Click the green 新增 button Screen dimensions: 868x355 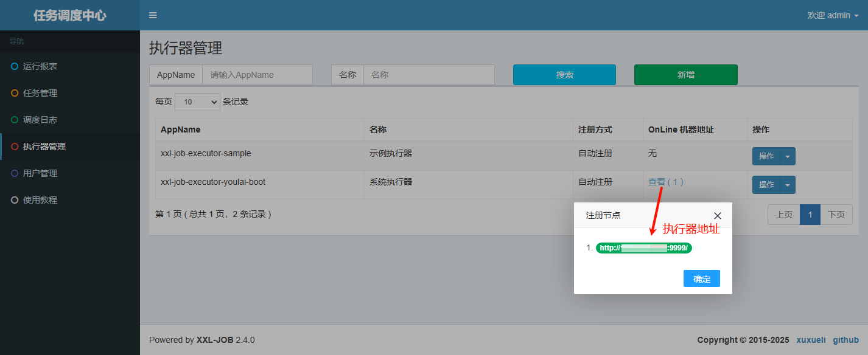tap(685, 75)
